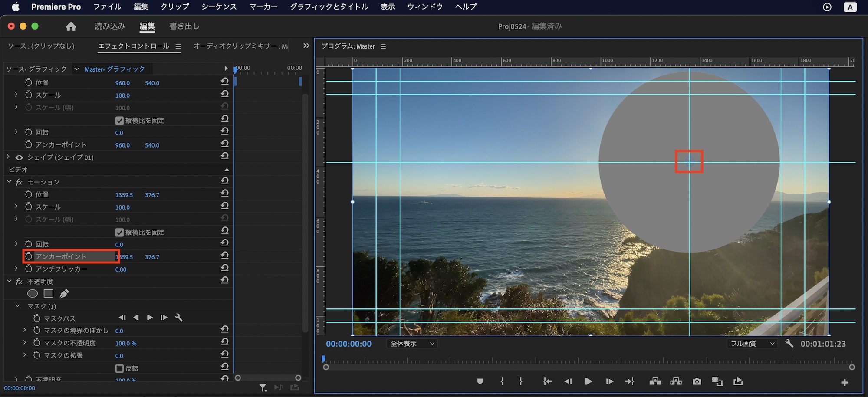This screenshot has height=397, width=868.
Task: Open the 全体表示 zoom level dropdown
Action: coord(412,344)
